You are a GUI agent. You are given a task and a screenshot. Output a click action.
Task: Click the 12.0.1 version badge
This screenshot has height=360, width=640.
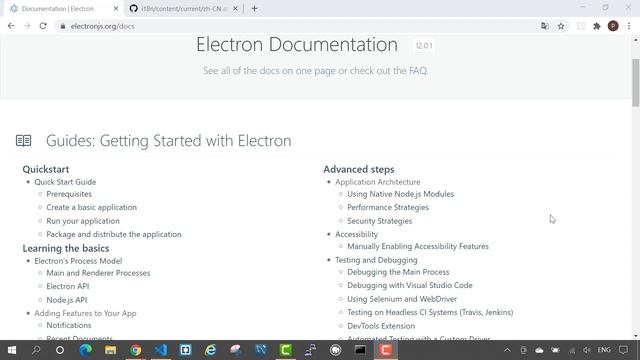[423, 46]
